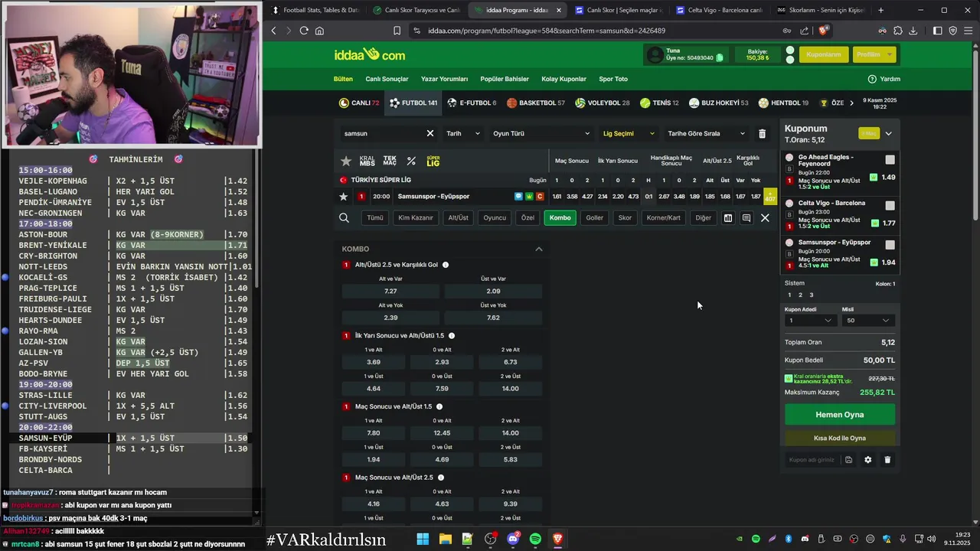Open the percent odds filter
Image resolution: width=980 pixels, height=551 pixels.
click(x=411, y=161)
